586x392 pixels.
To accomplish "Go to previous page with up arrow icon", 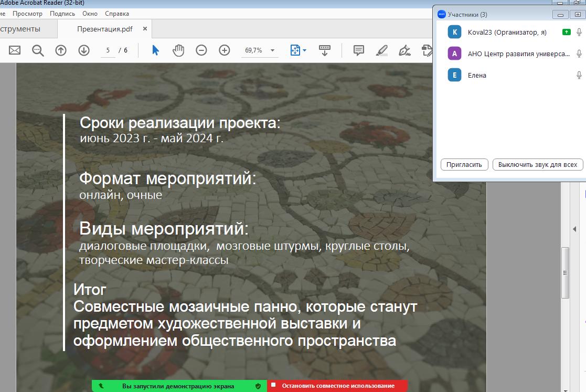I will coord(61,50).
